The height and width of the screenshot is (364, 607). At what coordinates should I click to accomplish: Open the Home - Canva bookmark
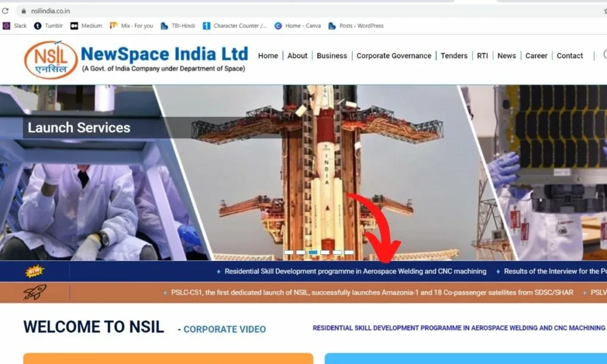(298, 26)
